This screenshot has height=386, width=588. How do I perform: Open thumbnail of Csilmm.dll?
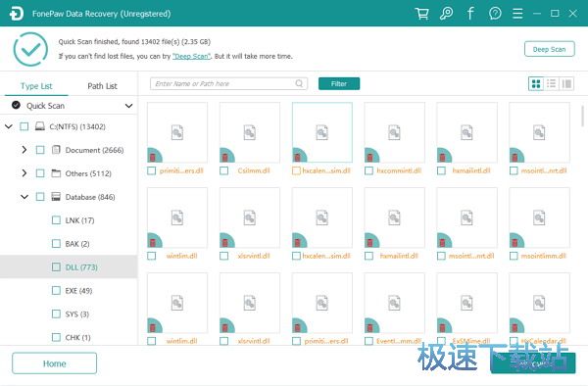click(x=250, y=132)
